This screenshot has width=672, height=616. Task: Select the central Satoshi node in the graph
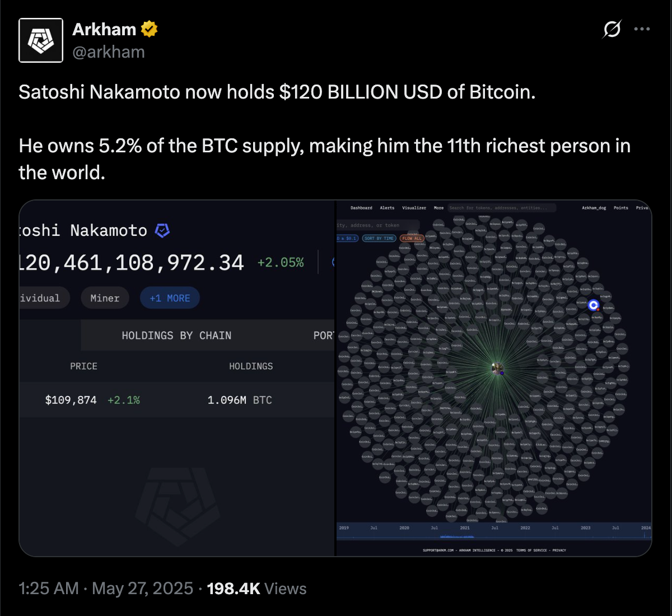(x=498, y=368)
